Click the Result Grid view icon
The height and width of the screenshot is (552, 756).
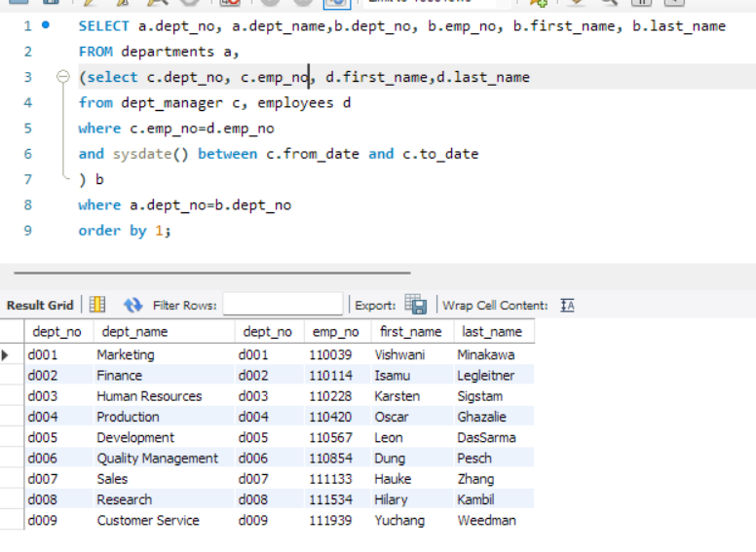97,305
